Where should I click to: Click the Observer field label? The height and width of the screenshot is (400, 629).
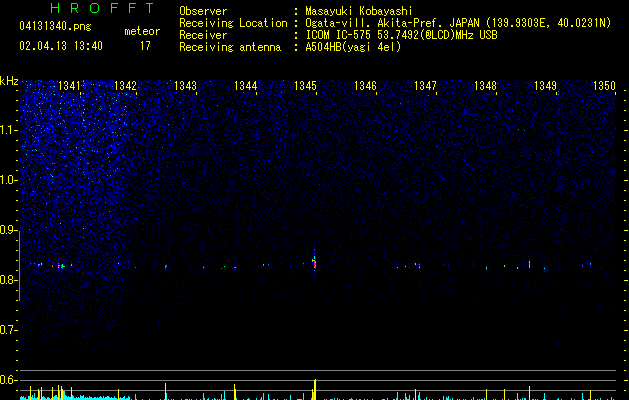coord(203,11)
